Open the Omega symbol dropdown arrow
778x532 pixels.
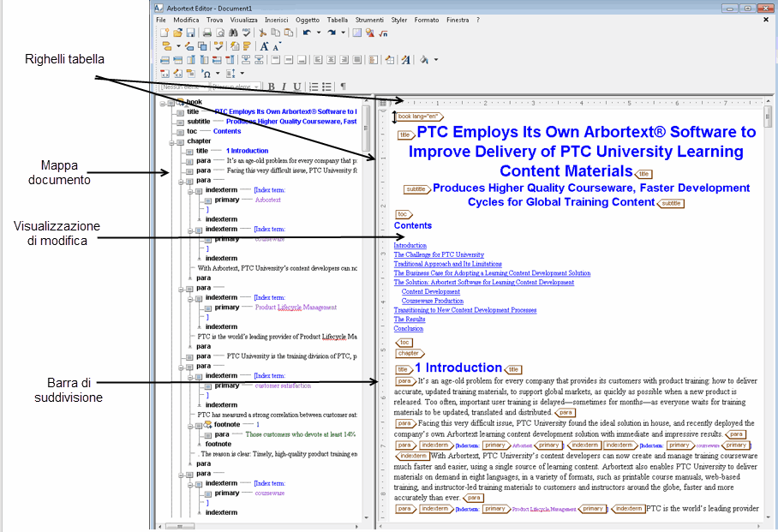(218, 74)
